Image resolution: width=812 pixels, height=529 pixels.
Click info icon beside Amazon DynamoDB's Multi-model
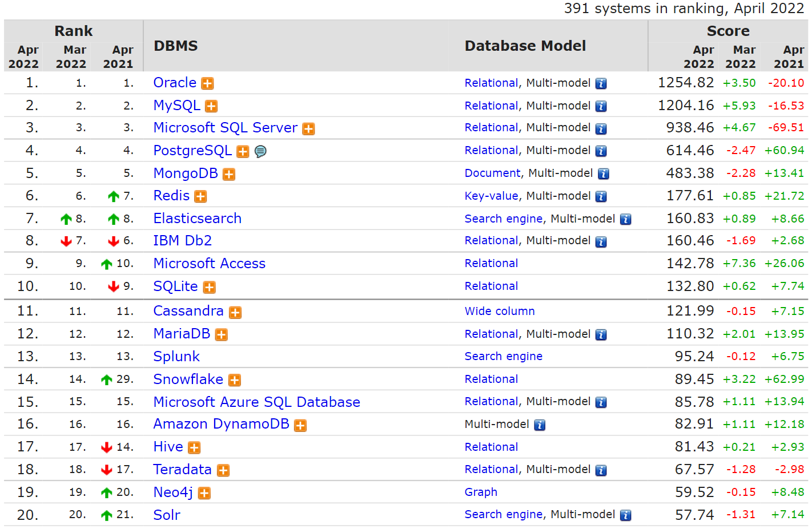pyautogui.click(x=540, y=425)
